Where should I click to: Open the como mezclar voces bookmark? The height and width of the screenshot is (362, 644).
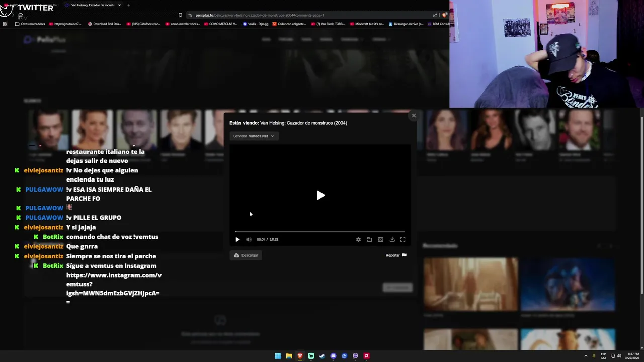[x=182, y=24]
